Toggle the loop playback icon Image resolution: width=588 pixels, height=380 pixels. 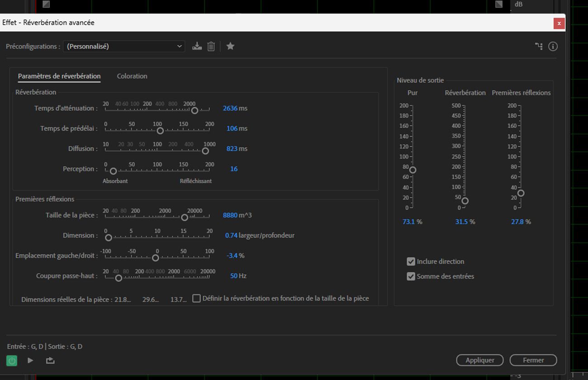[50, 361]
